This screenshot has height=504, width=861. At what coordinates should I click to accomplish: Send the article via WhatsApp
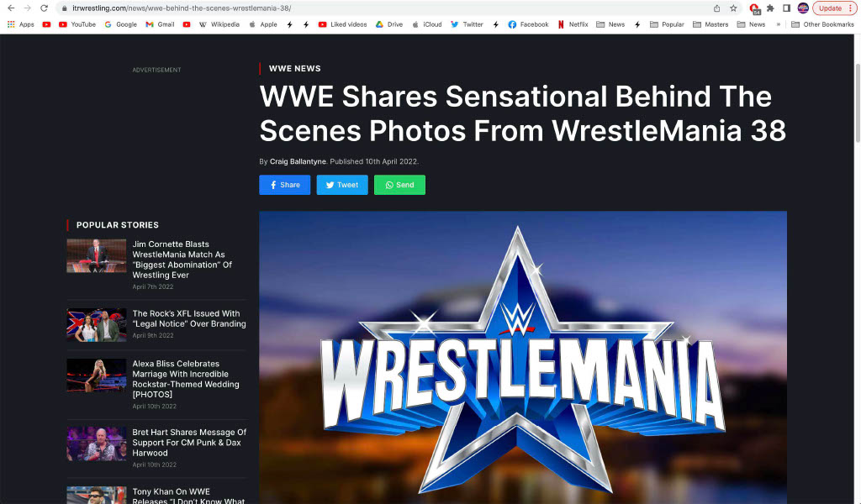[x=399, y=185]
